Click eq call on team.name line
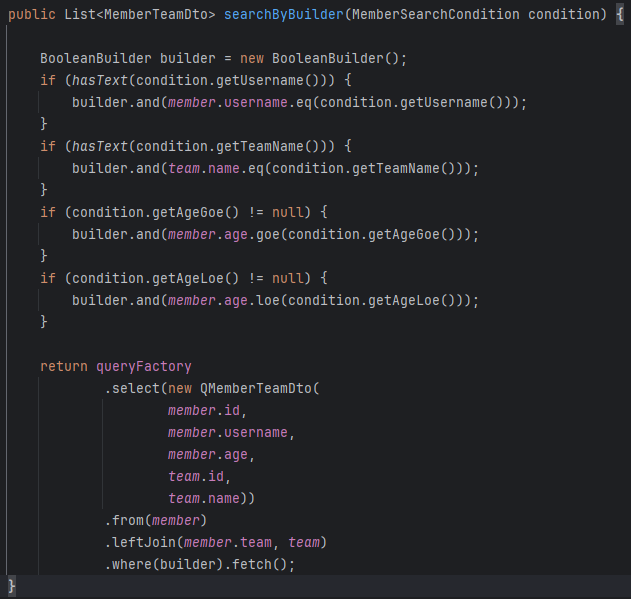 point(256,168)
